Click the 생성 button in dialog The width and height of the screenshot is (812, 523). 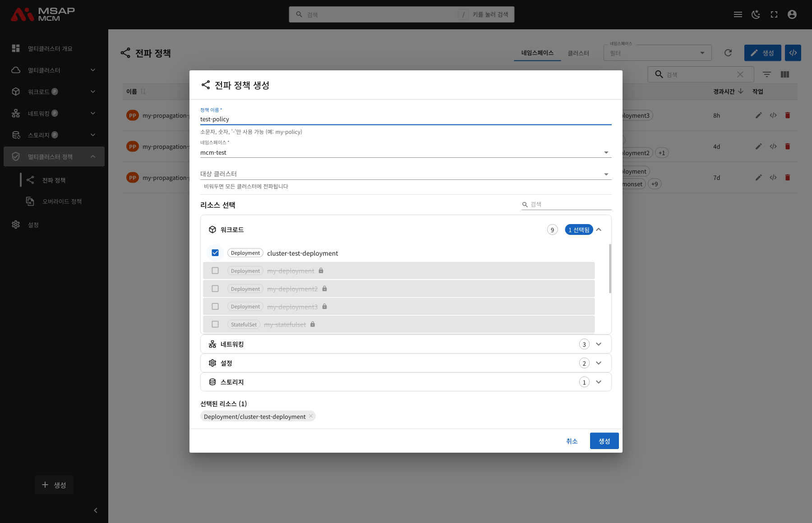604,441
